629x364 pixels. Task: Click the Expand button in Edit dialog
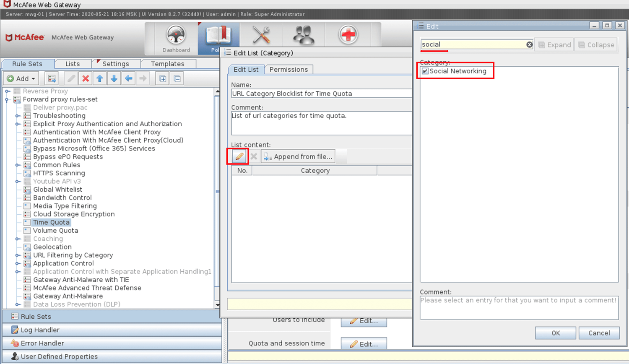(x=555, y=45)
